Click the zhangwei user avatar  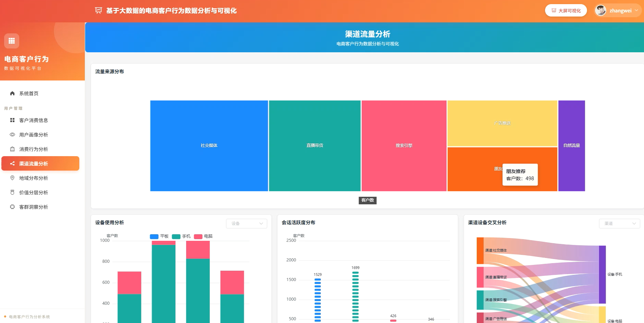coord(601,10)
